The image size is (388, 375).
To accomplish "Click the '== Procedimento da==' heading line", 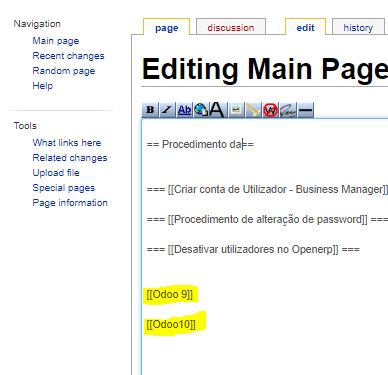I will point(200,144).
